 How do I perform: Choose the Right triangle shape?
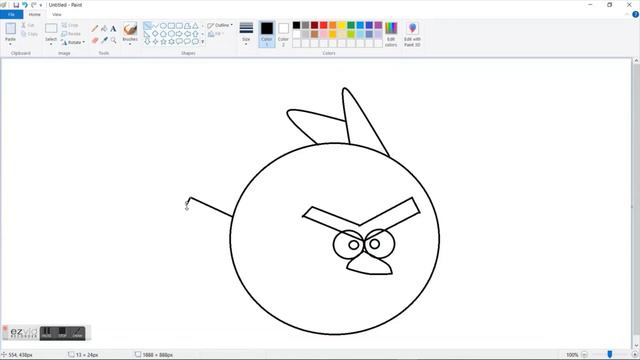click(x=147, y=33)
